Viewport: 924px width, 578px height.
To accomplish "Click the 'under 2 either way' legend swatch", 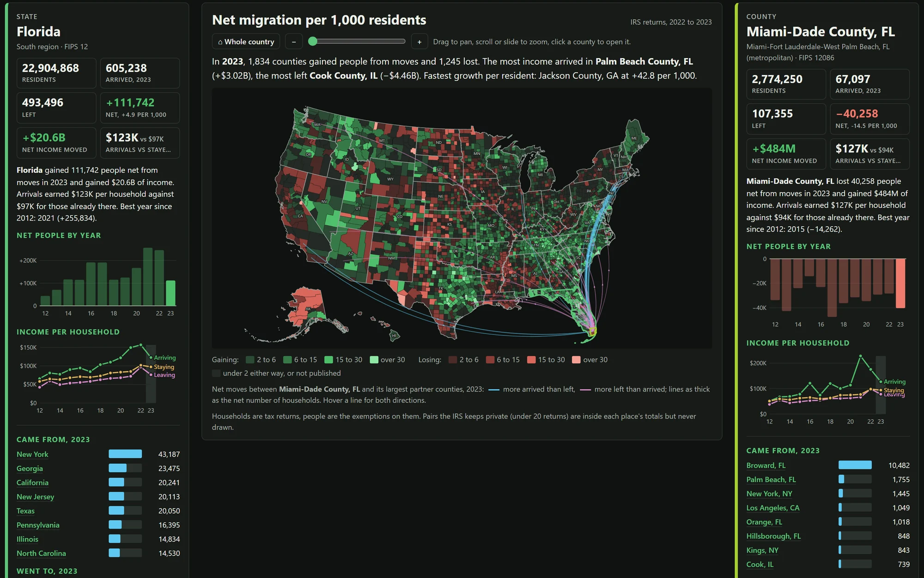I will 216,373.
